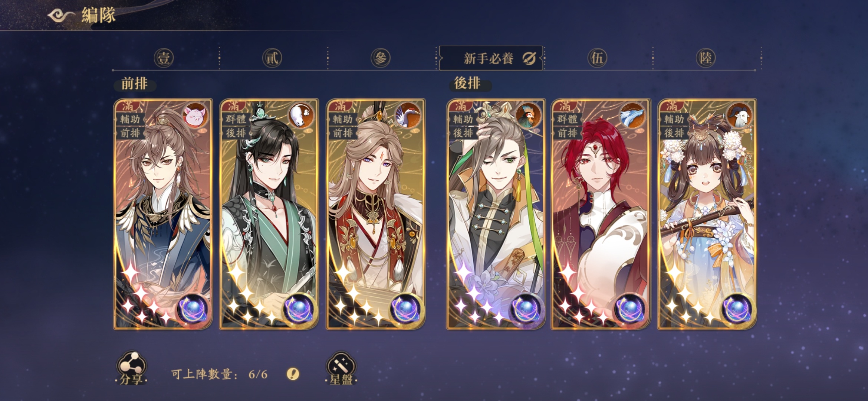
Task: Switch to team tab 壹
Action: (x=164, y=58)
